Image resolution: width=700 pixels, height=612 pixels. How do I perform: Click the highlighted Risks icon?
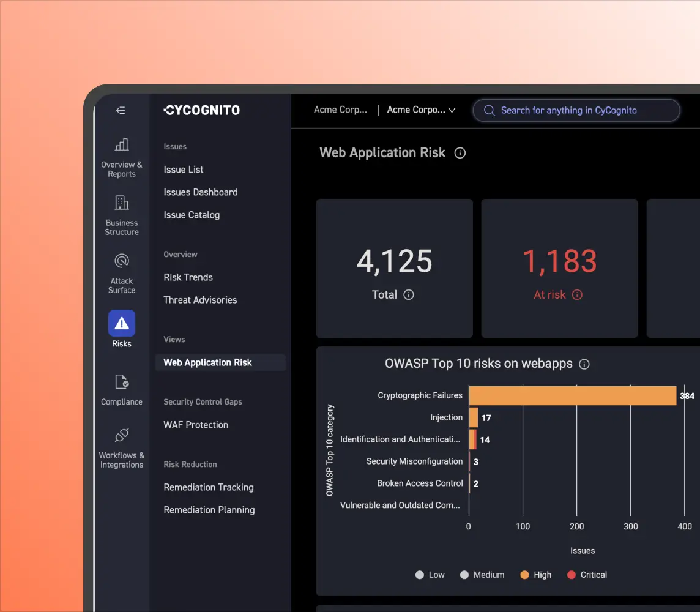122,323
